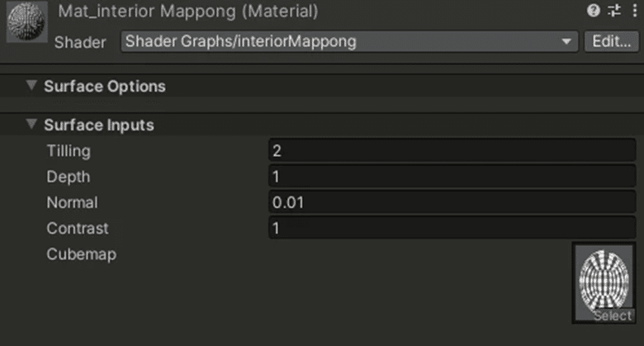
Task: Click the Edit... shader button
Action: [x=611, y=41]
